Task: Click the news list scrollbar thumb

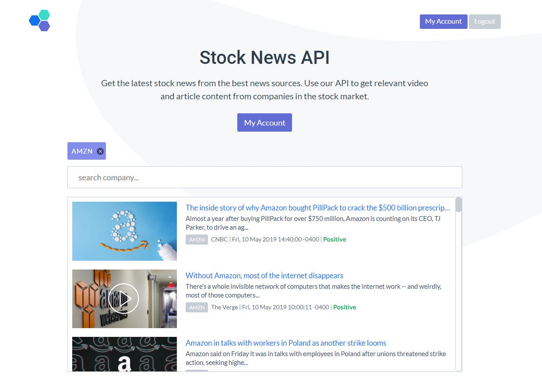Action: (x=458, y=205)
